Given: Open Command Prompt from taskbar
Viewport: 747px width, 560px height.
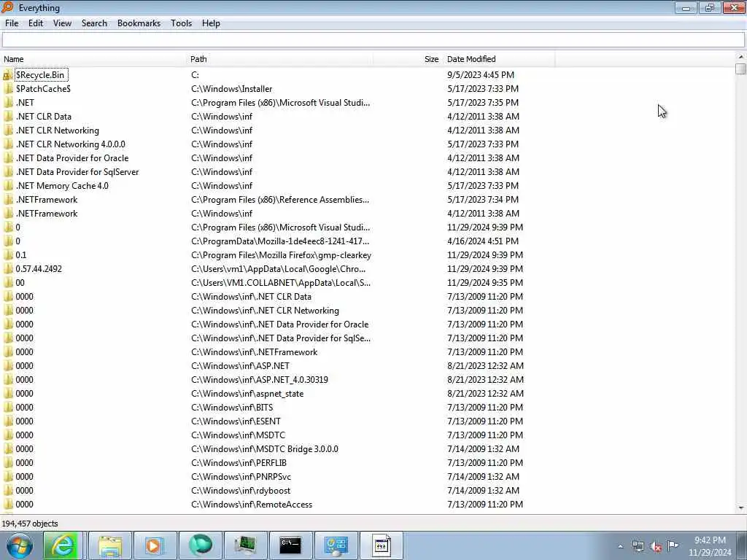Looking at the screenshot, I should click(290, 545).
